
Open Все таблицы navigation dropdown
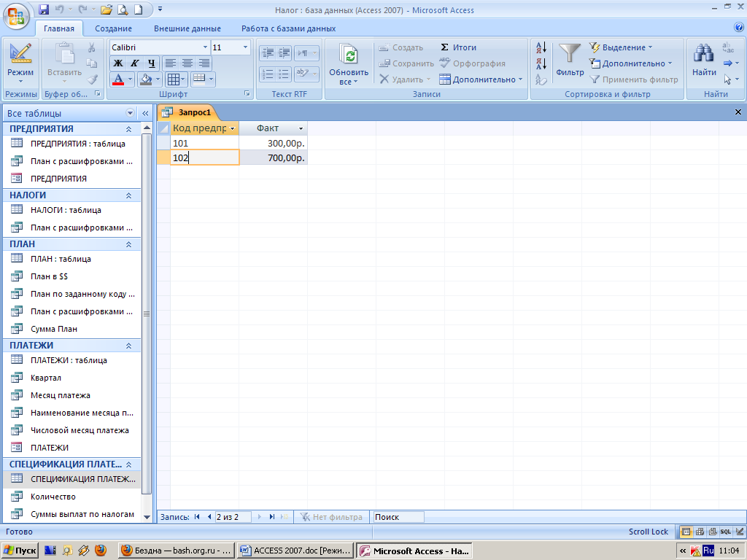tap(130, 113)
